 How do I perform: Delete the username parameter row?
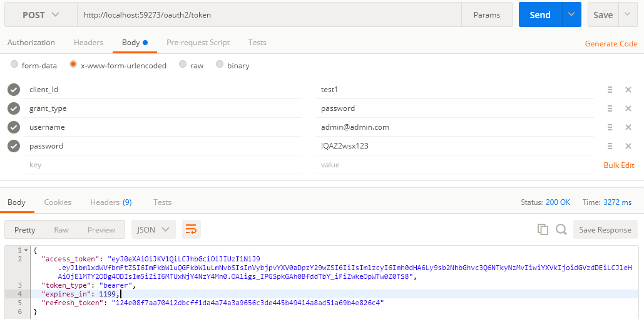[x=628, y=127]
